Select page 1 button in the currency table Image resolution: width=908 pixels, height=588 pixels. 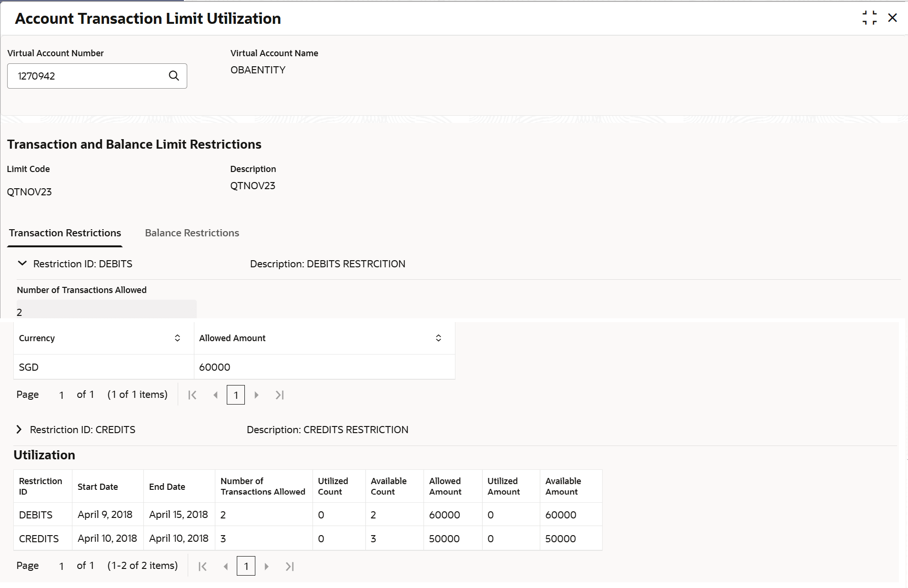(236, 395)
